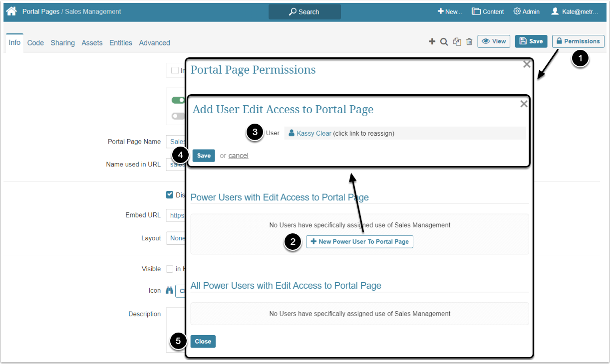
Task: Click the cancel link
Action: coord(238,156)
